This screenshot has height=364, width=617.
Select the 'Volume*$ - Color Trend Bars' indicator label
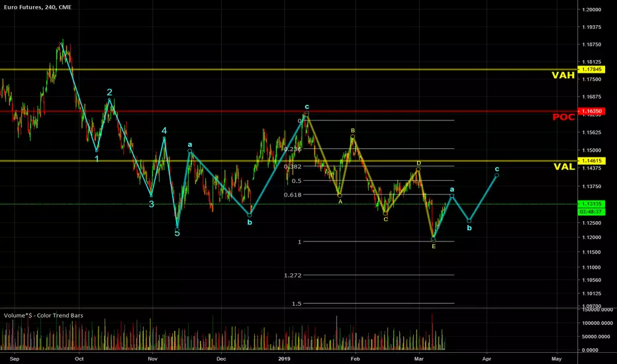click(x=43, y=315)
